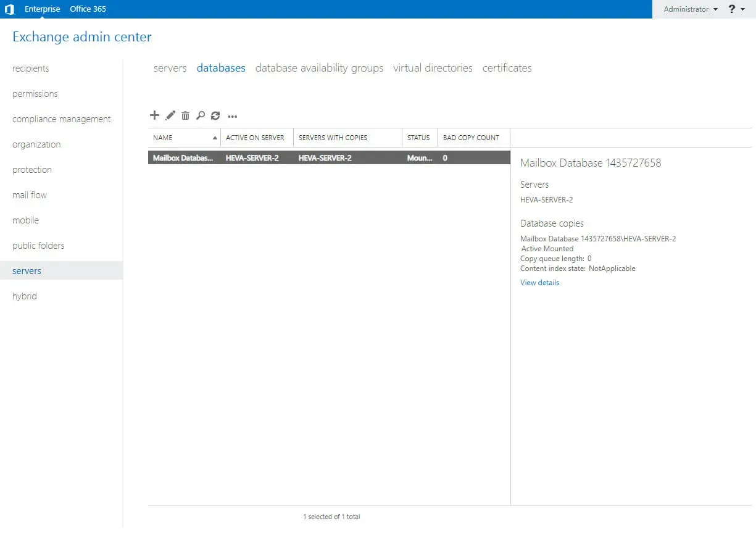Add a new mailbox database
Image resolution: width=756 pixels, height=537 pixels.
click(x=154, y=115)
